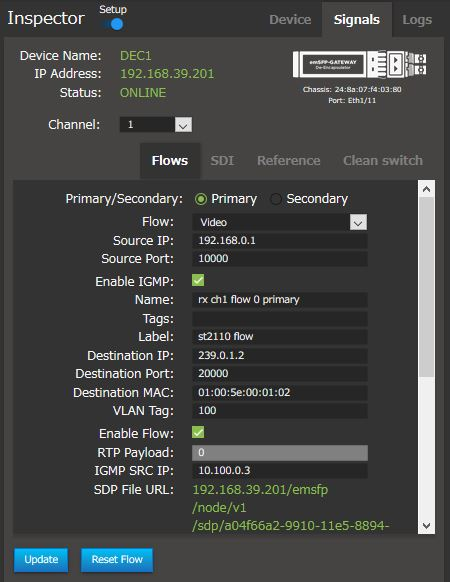Viewport: 450px width, 582px height.
Task: Uncheck the Enable Flow checkbox
Action: click(x=198, y=432)
